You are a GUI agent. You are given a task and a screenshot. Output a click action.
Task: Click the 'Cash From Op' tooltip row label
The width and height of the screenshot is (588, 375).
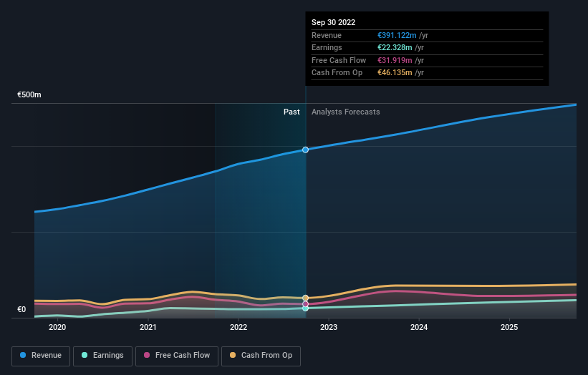[x=337, y=73]
